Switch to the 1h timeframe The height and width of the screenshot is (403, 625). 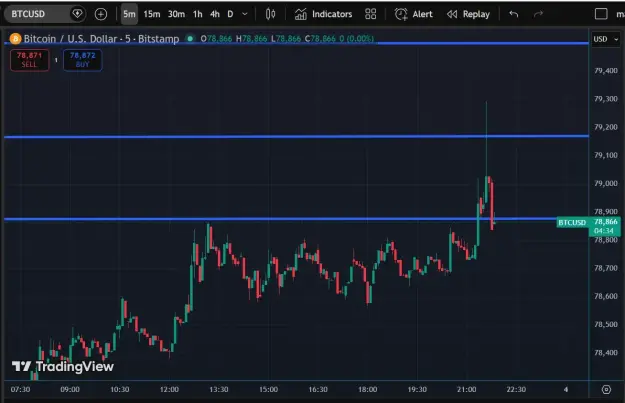pyautogui.click(x=198, y=14)
